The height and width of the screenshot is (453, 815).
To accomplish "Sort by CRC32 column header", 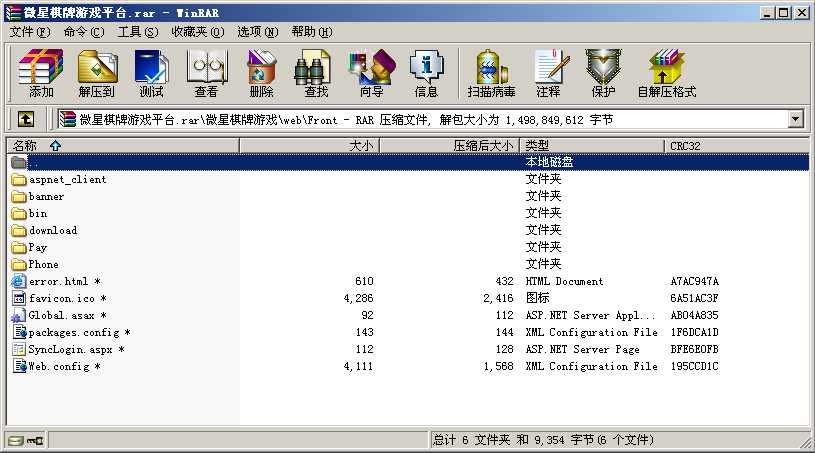I will [737, 146].
